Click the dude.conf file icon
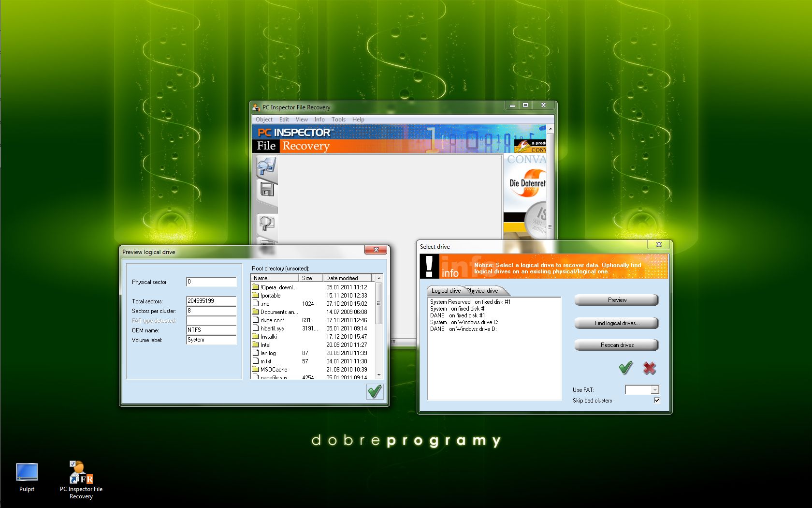 click(256, 320)
